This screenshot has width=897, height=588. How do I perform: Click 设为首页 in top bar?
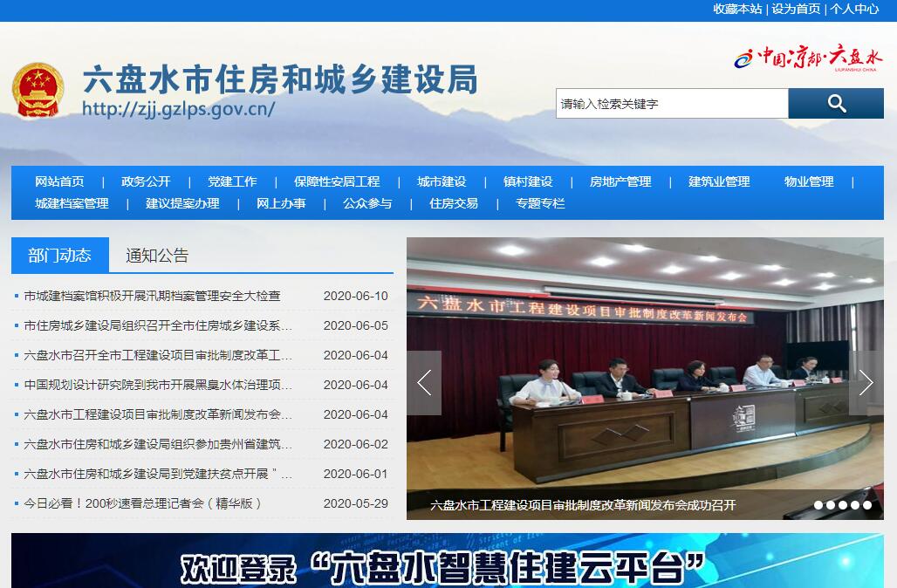tap(796, 9)
